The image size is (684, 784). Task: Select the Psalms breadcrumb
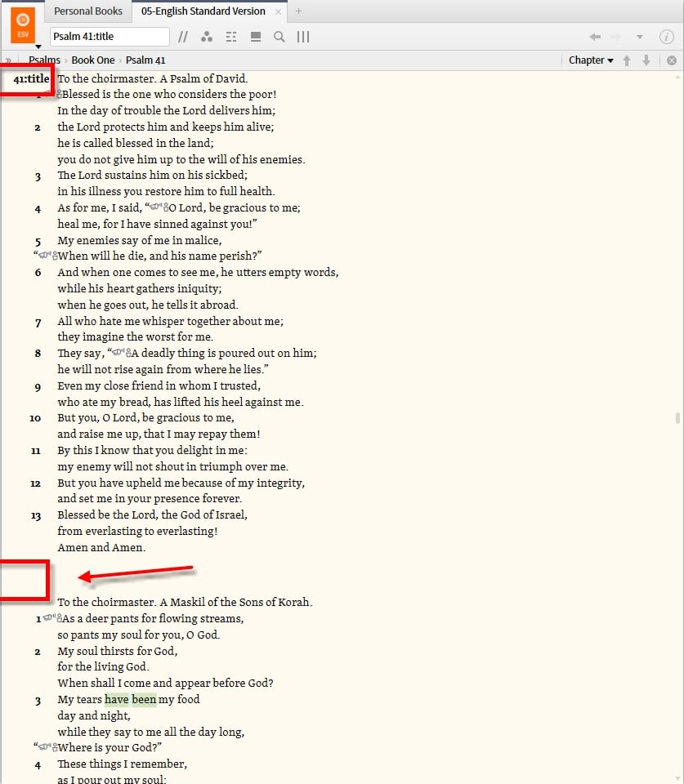coord(44,60)
